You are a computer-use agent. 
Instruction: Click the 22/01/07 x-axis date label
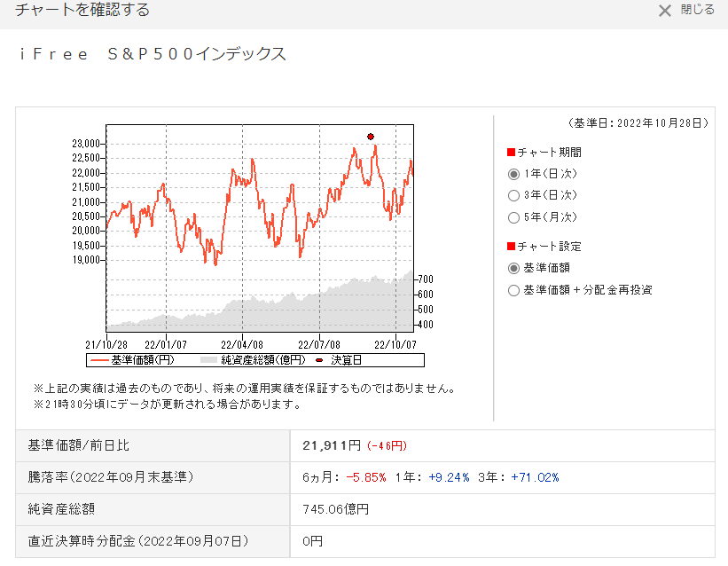click(166, 345)
